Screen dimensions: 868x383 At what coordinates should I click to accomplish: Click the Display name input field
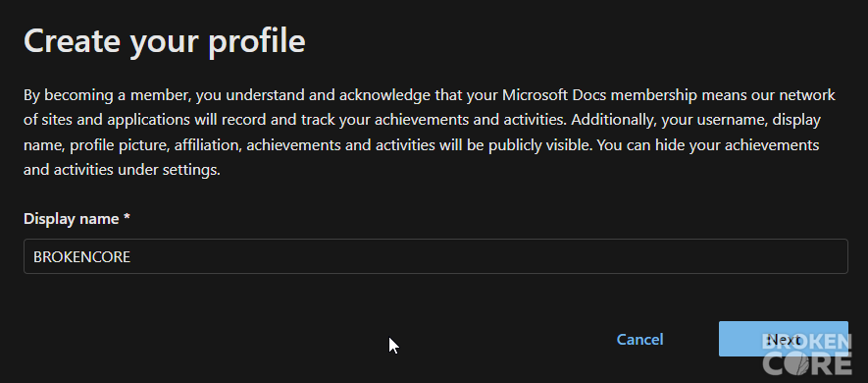coord(435,256)
